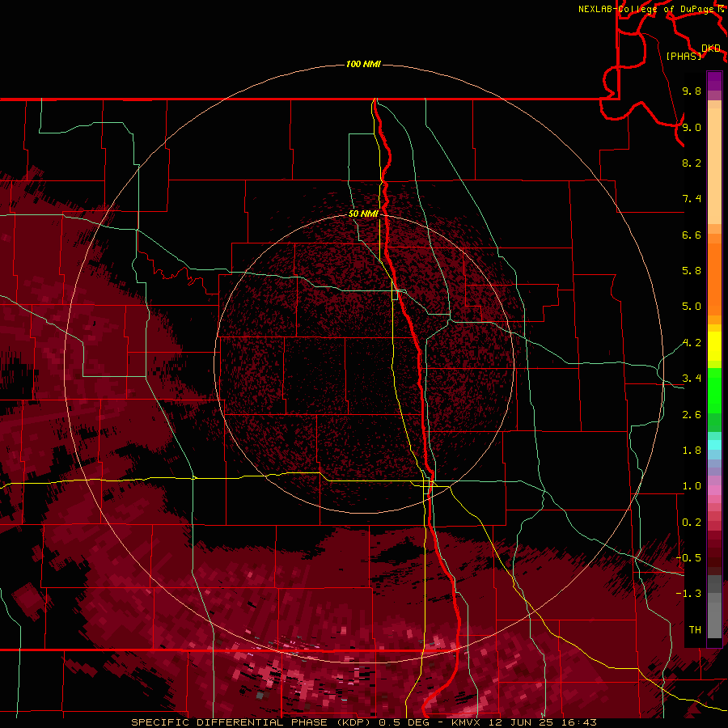728x728 pixels.
Task: Select the 9.8 legend value
Action: [x=692, y=91]
